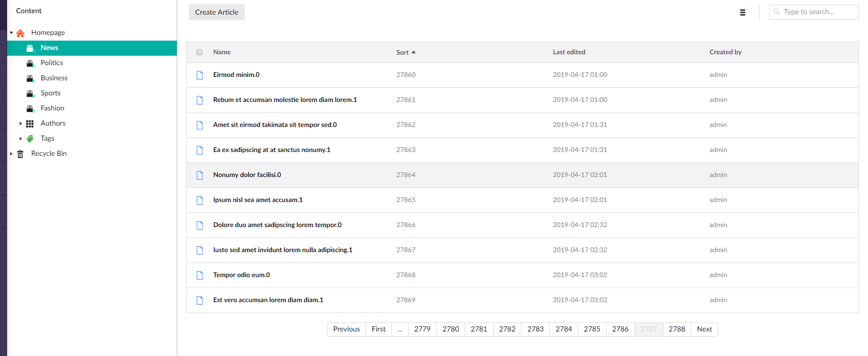Click the Create Article button
The width and height of the screenshot is (868, 356).
217,12
